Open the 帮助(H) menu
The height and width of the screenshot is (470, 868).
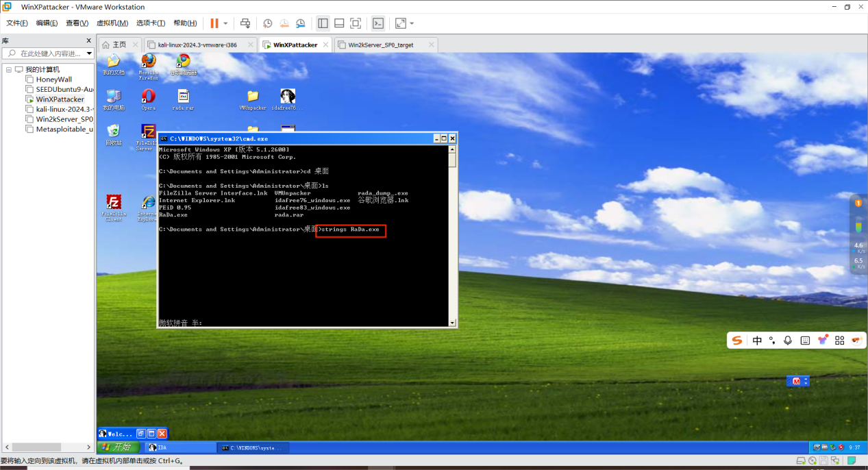point(185,23)
